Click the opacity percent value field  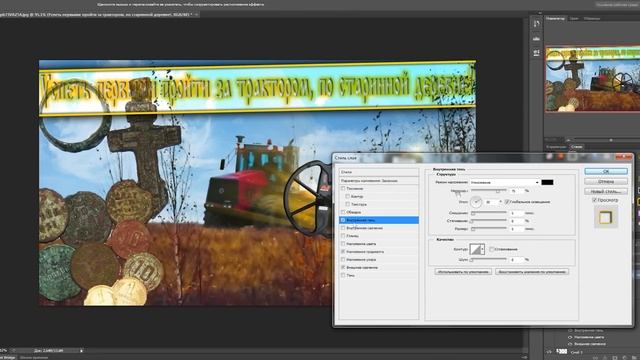[516, 191]
